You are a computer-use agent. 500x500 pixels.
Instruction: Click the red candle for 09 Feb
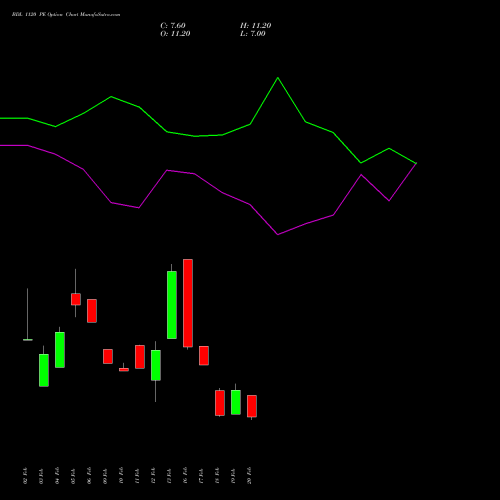[x=108, y=356]
